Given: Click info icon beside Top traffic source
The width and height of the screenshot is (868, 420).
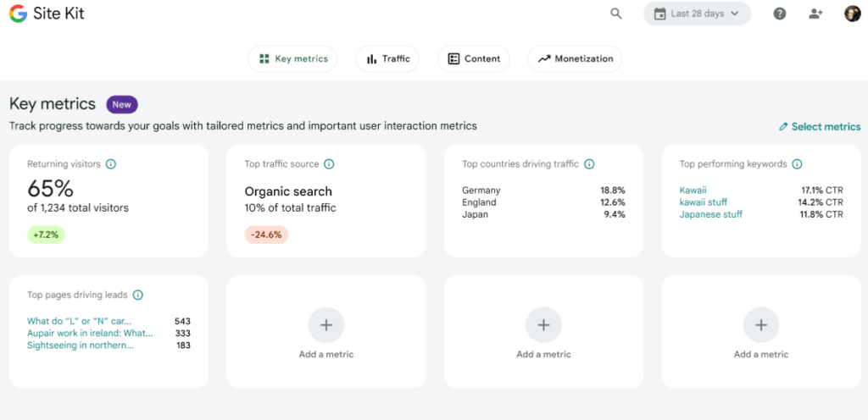Looking at the screenshot, I should click(x=329, y=164).
